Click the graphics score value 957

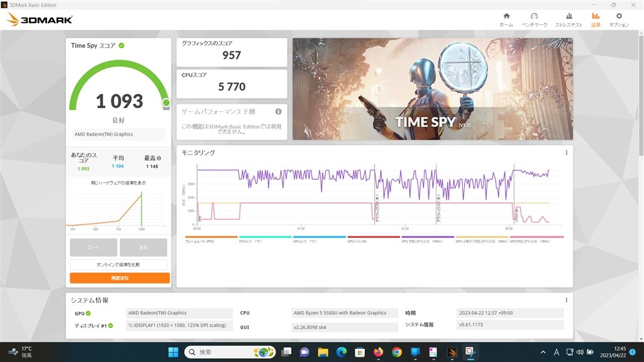tap(231, 55)
